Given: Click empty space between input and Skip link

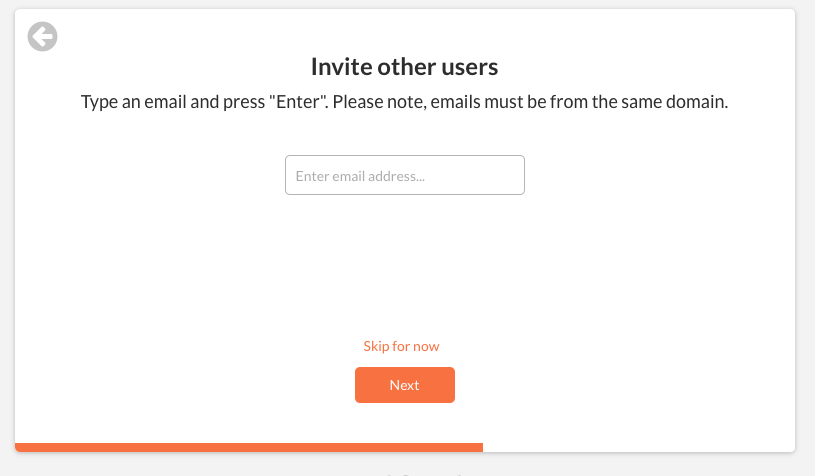Looking at the screenshot, I should pos(404,265).
